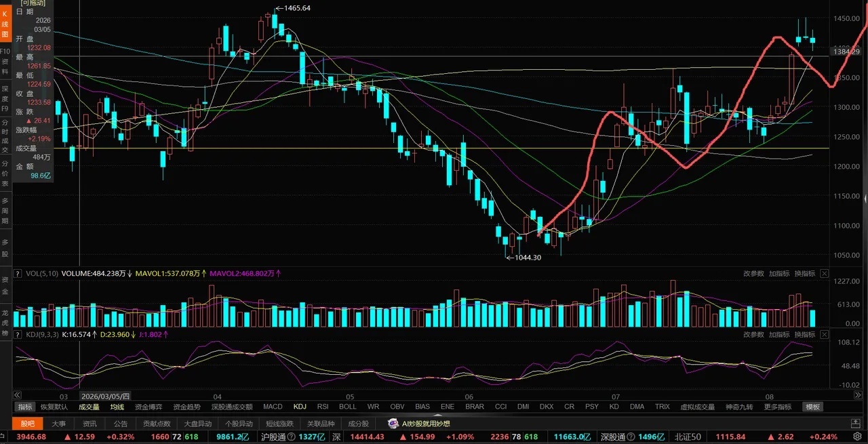Select the RSI indicator
The width and height of the screenshot is (868, 444).
pos(323,407)
